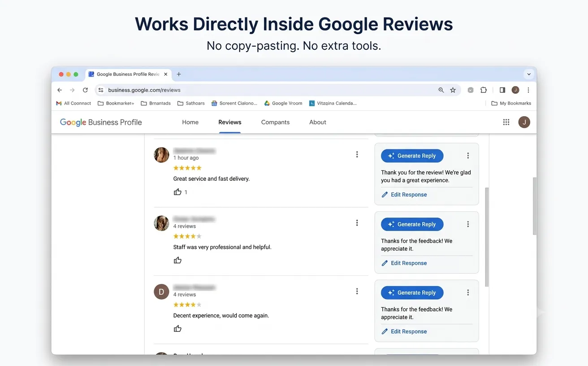
Task: Click the browser forward arrow
Action: pyautogui.click(x=72, y=90)
